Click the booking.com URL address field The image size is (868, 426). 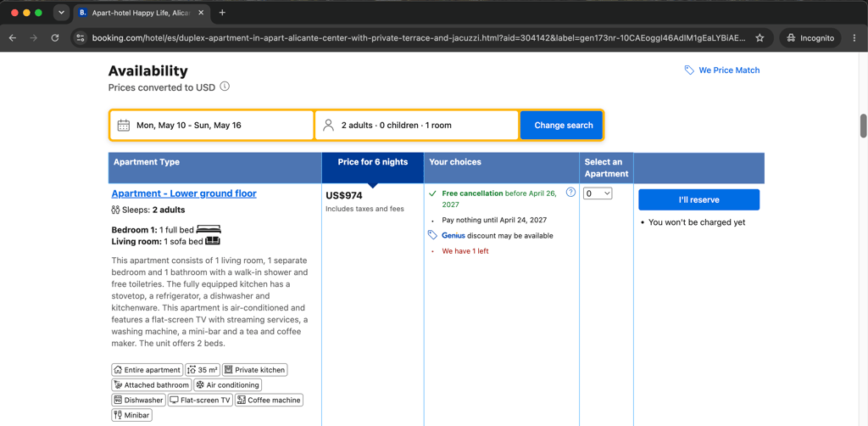pos(419,37)
